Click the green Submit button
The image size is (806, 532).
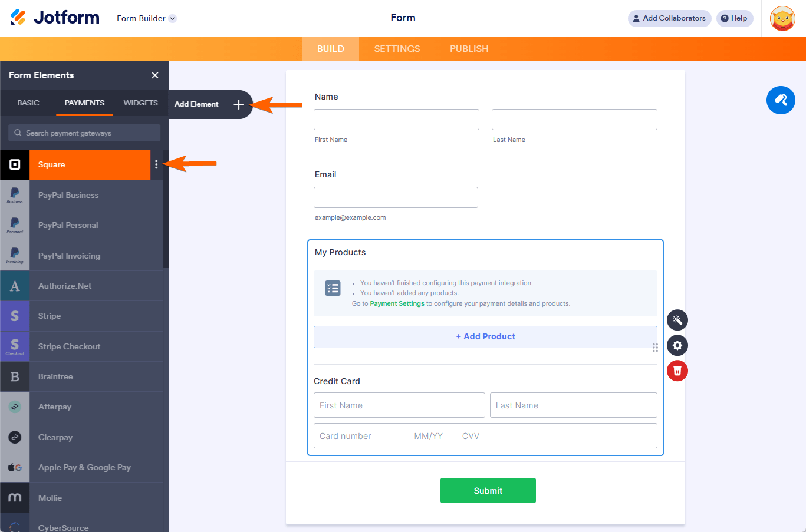click(x=488, y=491)
